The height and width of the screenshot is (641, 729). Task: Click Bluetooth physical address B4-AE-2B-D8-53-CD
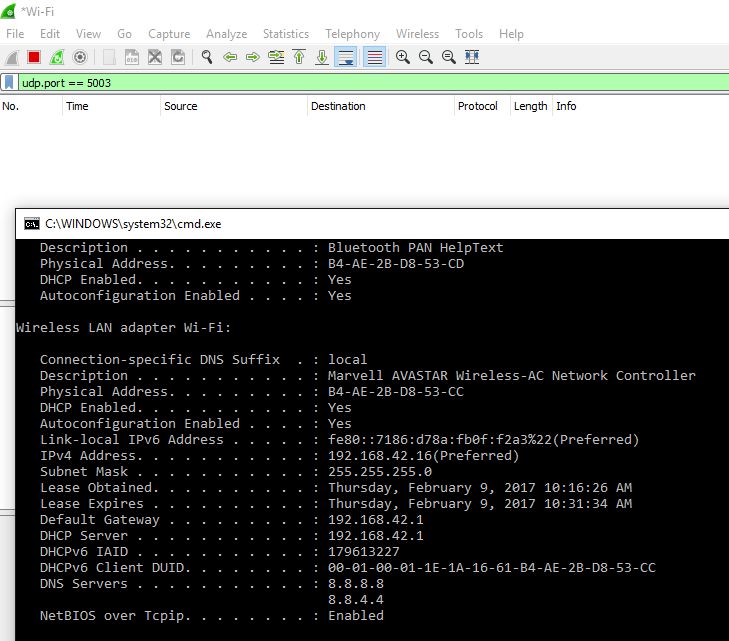396,264
